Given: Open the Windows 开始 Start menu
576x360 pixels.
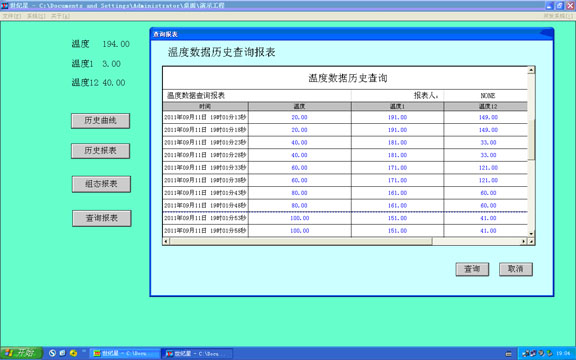Looking at the screenshot, I should tap(21, 353).
